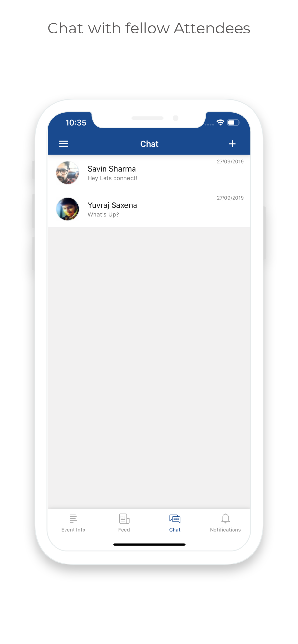Switch to the Feed tab label
Viewport: 298px width, 644px height.
point(124,530)
